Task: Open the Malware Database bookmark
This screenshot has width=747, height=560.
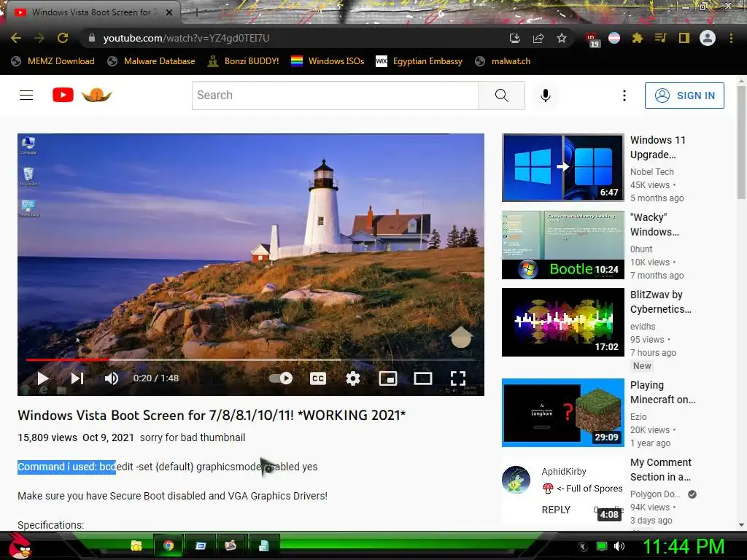Action: point(152,61)
